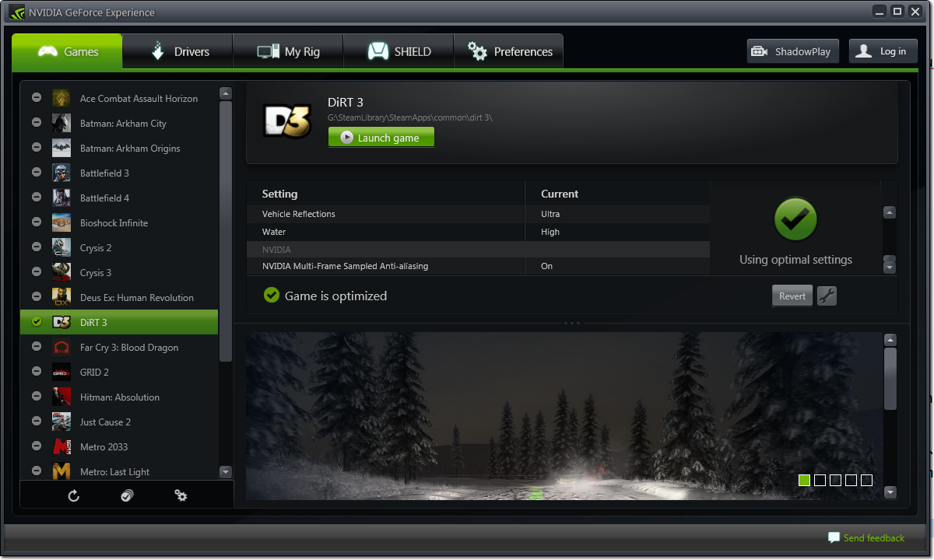Switch to the Games tab
The width and height of the screenshot is (934, 560).
coord(68,51)
